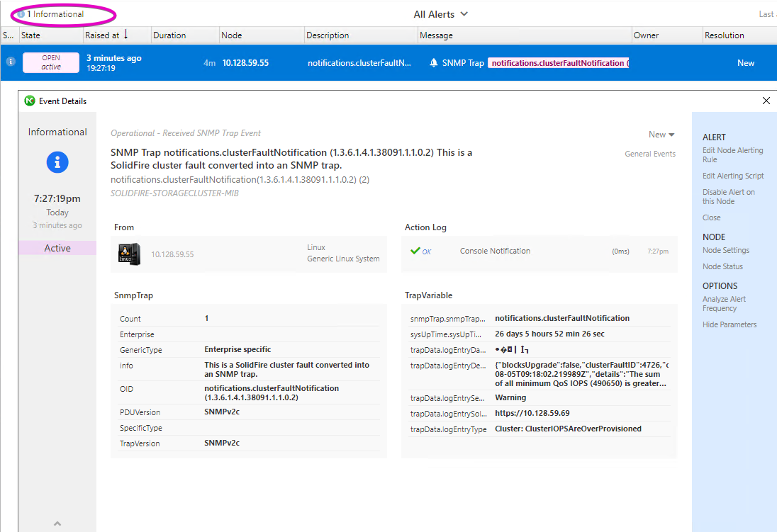Click the highlighted notifications.clusterFaultNotification message
The height and width of the screenshot is (532, 777).
[x=559, y=63]
